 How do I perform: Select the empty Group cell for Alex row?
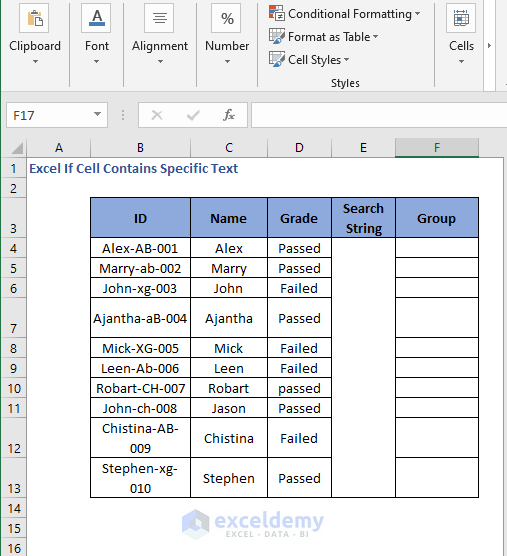coord(437,248)
